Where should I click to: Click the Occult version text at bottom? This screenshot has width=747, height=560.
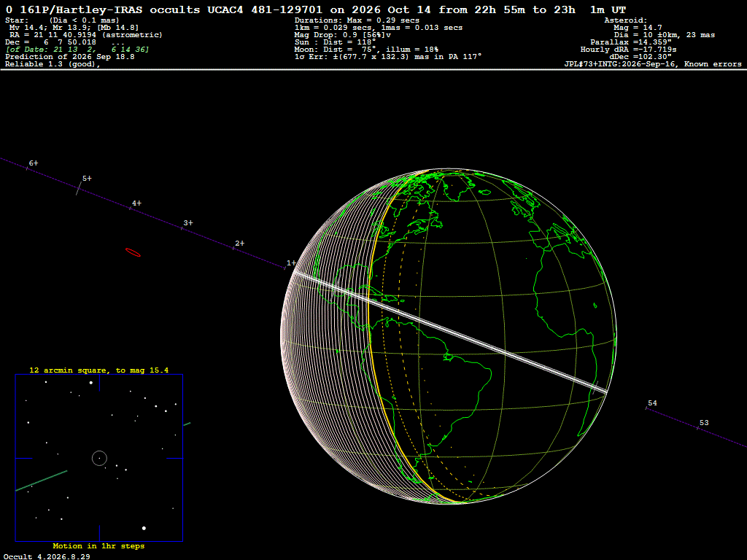click(x=47, y=556)
